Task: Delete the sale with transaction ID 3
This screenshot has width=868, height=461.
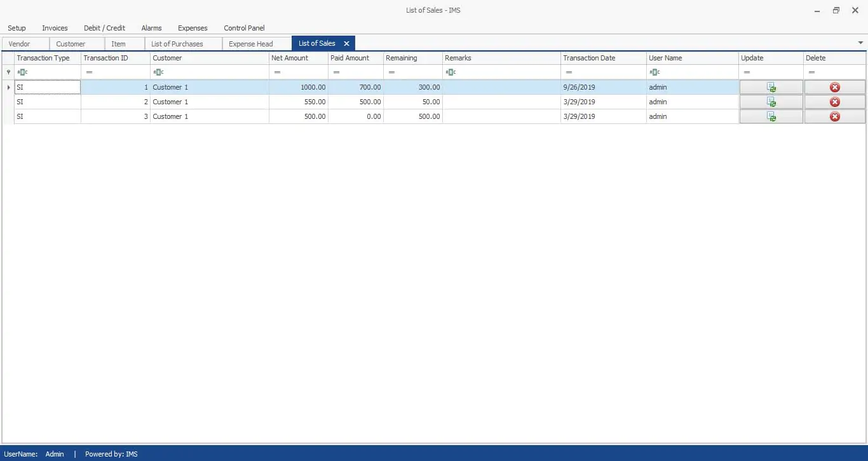Action: tap(834, 116)
